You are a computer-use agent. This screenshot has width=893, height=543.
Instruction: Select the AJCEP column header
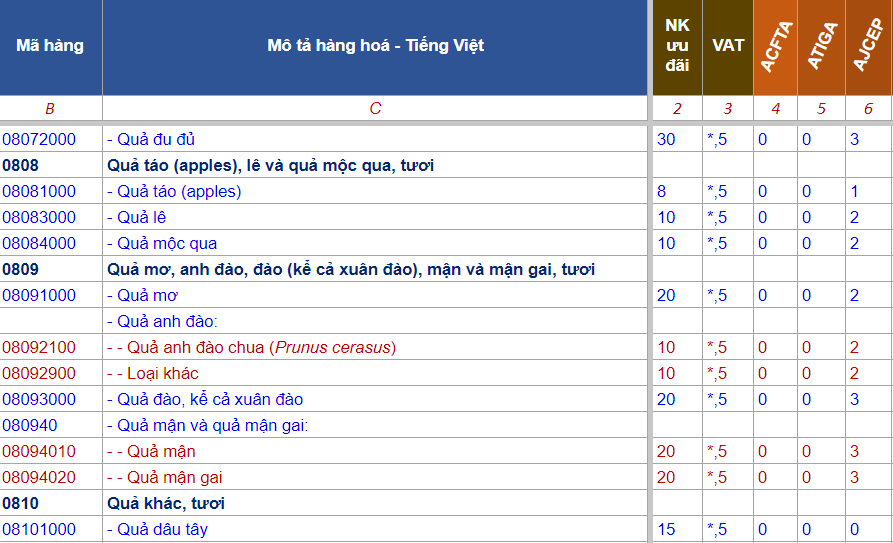(x=868, y=46)
